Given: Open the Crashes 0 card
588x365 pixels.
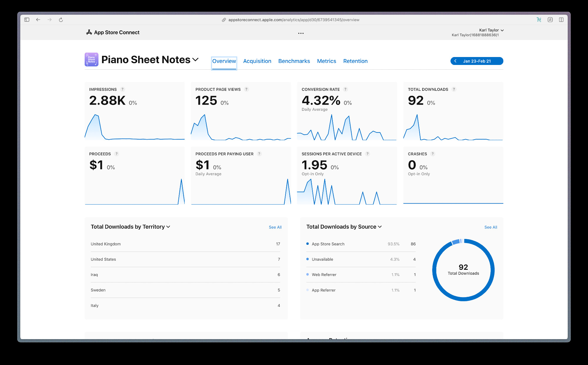Looking at the screenshot, I should click(x=453, y=175).
